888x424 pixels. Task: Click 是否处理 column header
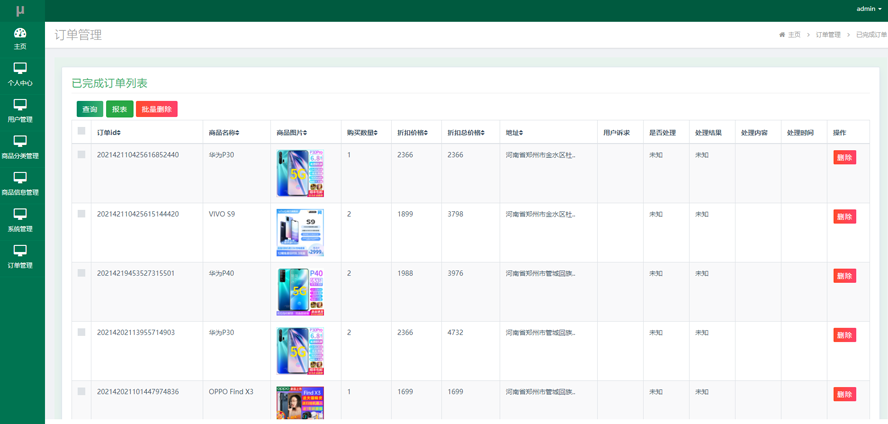point(663,133)
